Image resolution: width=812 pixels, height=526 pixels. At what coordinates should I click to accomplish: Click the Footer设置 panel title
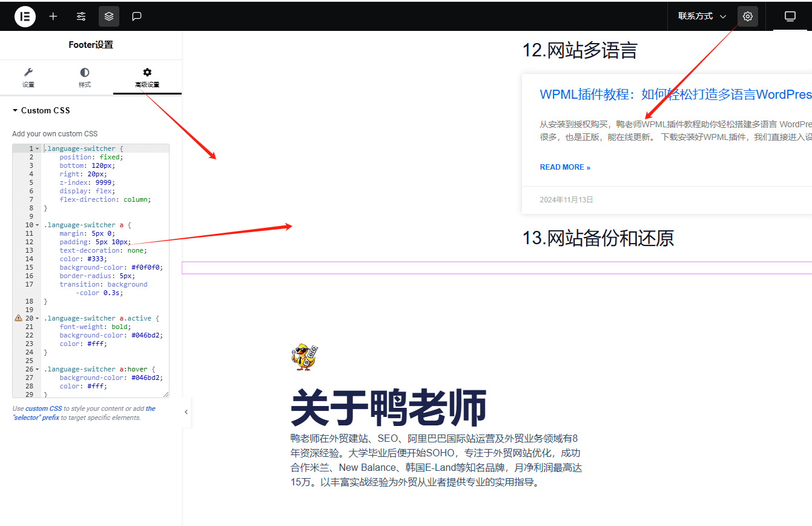pyautogui.click(x=91, y=45)
